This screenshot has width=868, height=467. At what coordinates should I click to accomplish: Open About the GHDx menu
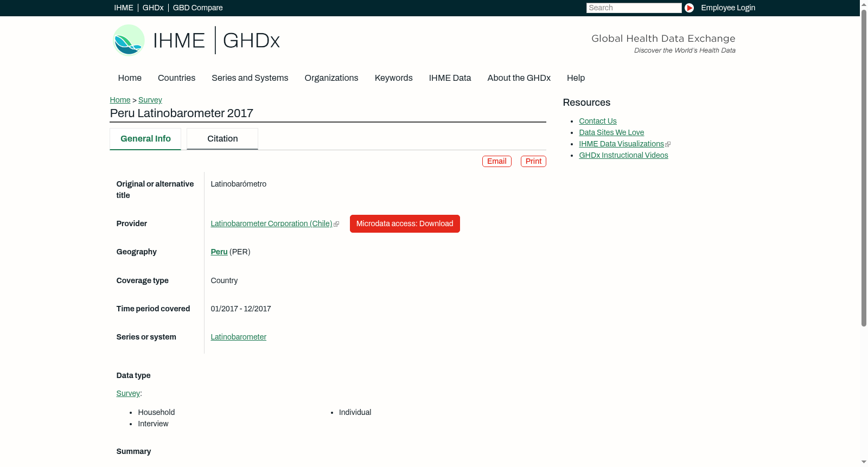519,78
